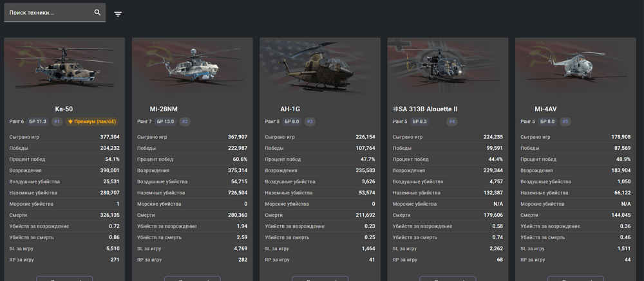Select games played value '224,235'

493,137
